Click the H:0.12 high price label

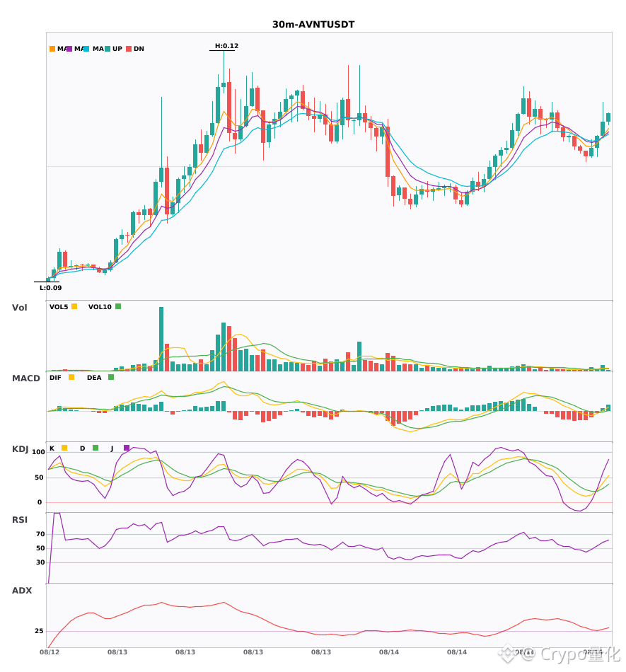tap(226, 46)
